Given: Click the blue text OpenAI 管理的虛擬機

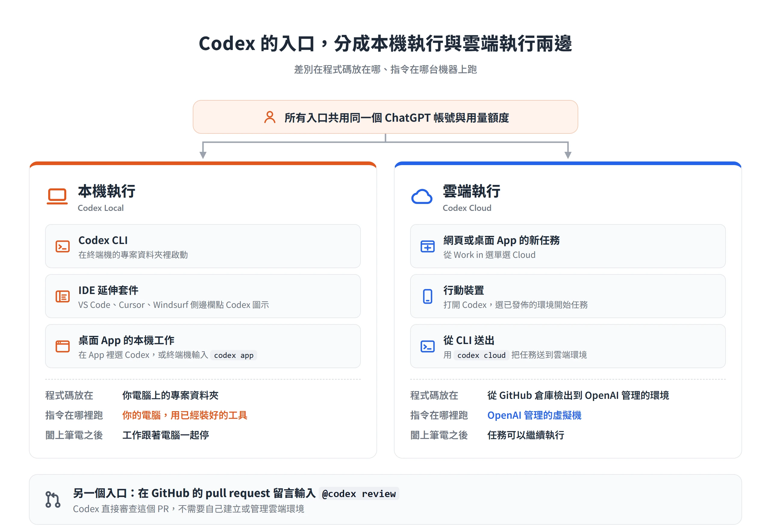Looking at the screenshot, I should click(534, 415).
